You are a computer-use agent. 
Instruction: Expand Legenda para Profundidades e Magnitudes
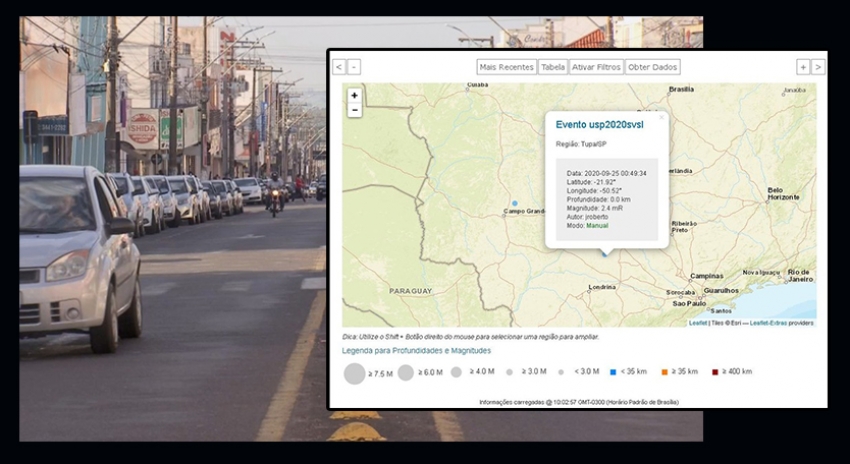click(x=416, y=351)
